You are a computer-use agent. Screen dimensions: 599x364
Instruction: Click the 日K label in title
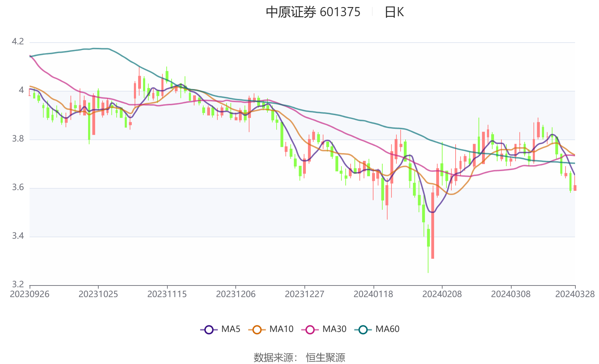[x=394, y=12]
